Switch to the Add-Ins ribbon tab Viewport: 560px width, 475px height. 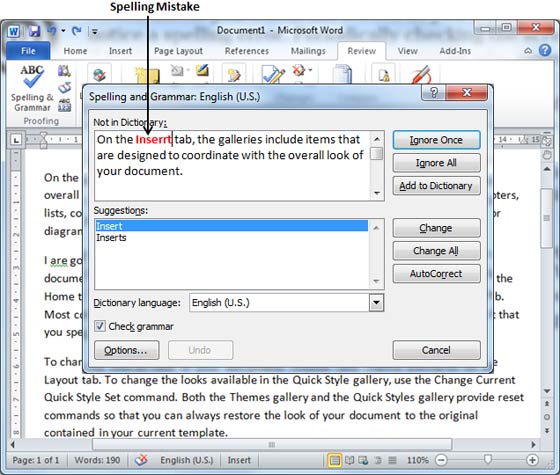coord(455,51)
